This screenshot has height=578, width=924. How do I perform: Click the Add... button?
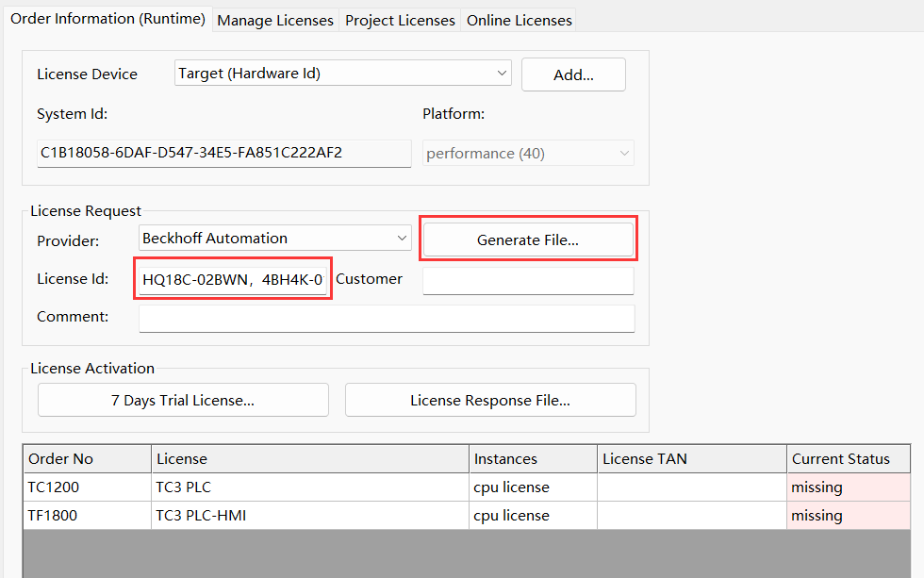(x=573, y=74)
